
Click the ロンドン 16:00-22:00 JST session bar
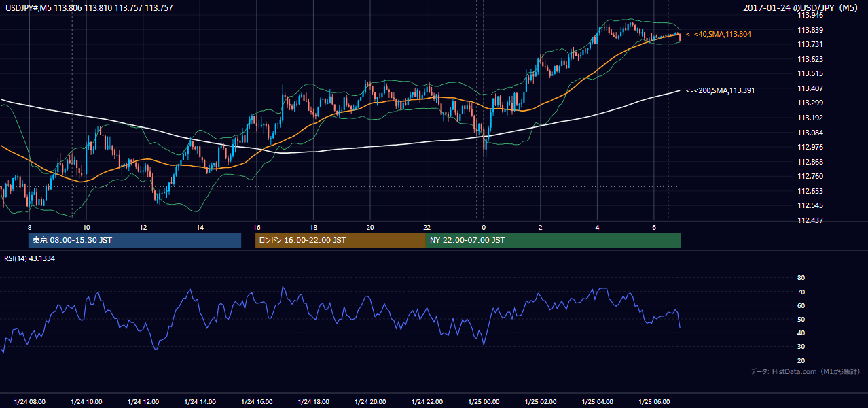[340, 240]
